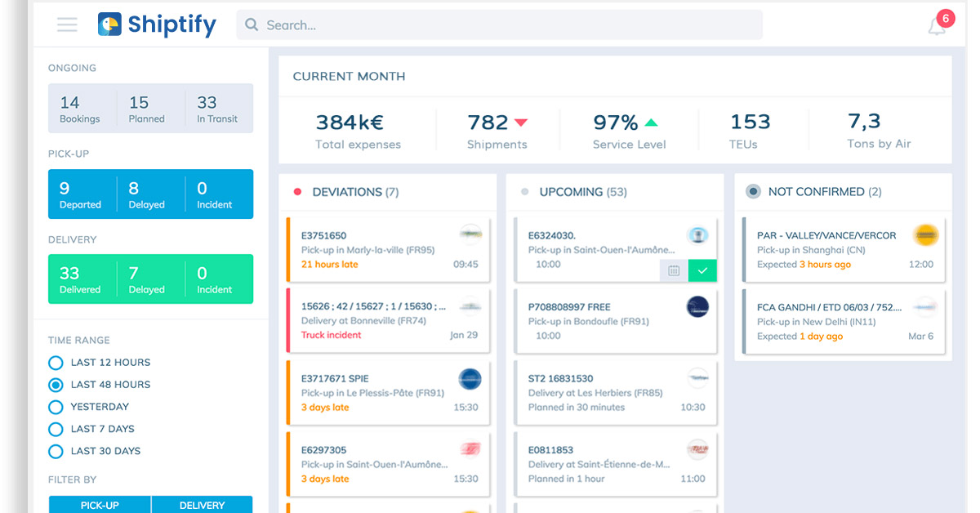The width and height of the screenshot is (980, 513).
Task: Click the Search input field
Action: pos(500,25)
